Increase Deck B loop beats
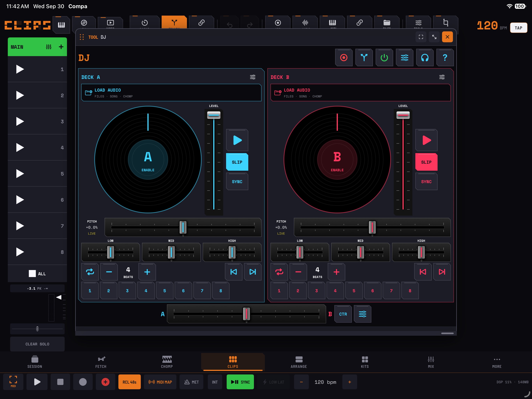This screenshot has height=399, width=532. click(336, 272)
